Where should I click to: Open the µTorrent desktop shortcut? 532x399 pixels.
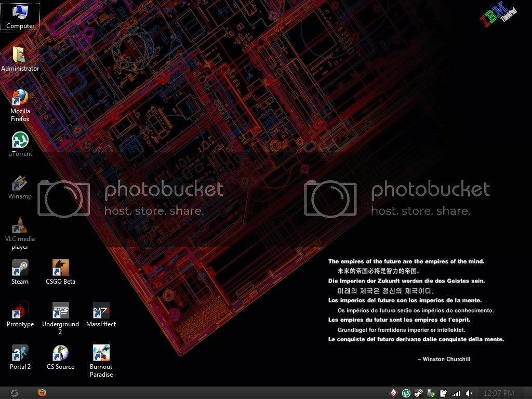[20, 140]
